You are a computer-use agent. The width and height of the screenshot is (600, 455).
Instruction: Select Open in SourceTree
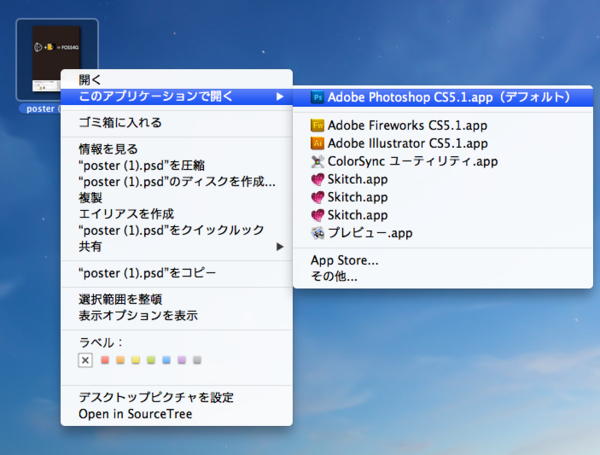pos(177,414)
